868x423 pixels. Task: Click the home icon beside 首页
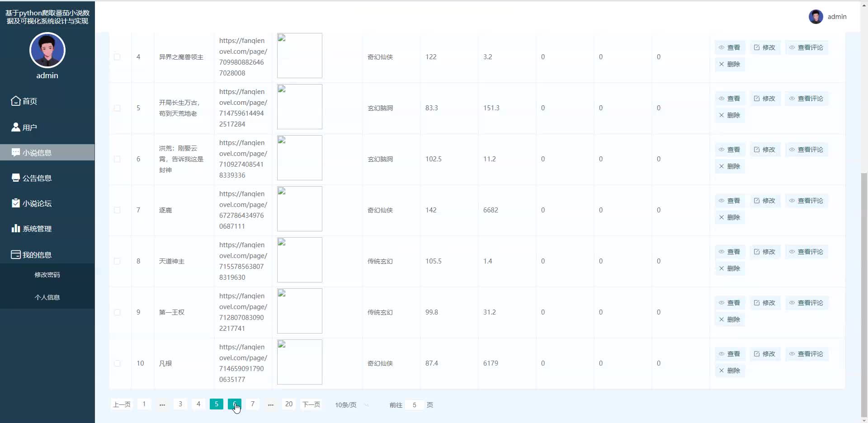(16, 101)
